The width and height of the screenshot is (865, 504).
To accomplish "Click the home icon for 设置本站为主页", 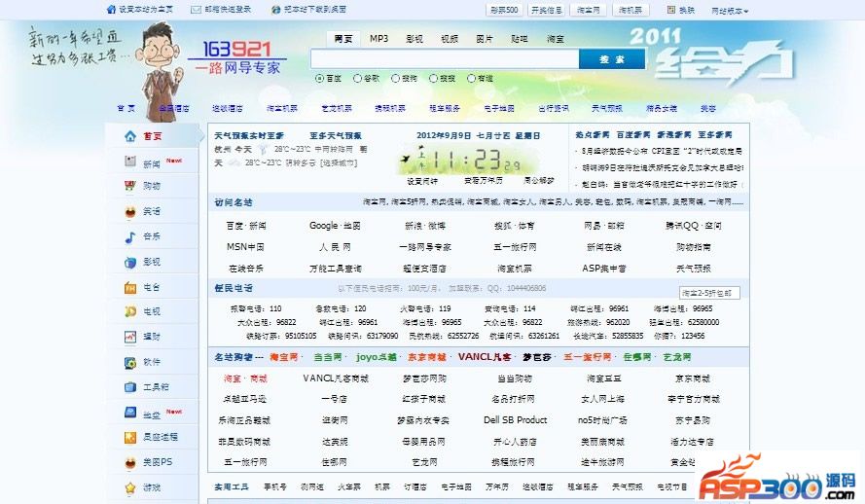I will 111,10.
